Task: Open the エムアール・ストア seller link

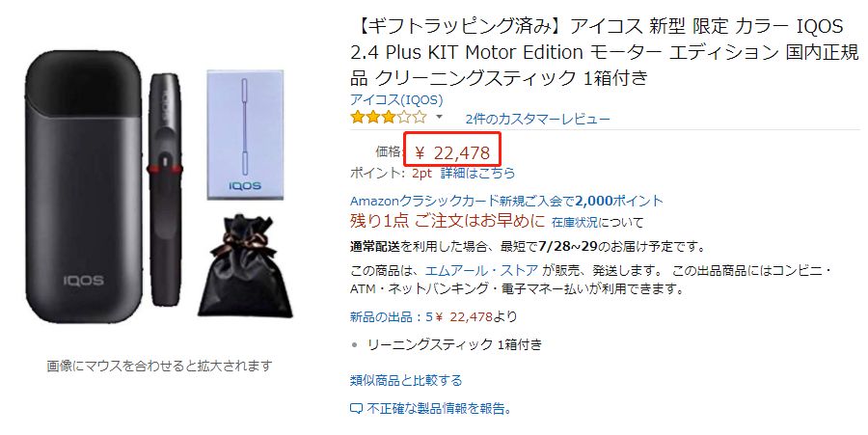Action: coord(481,271)
